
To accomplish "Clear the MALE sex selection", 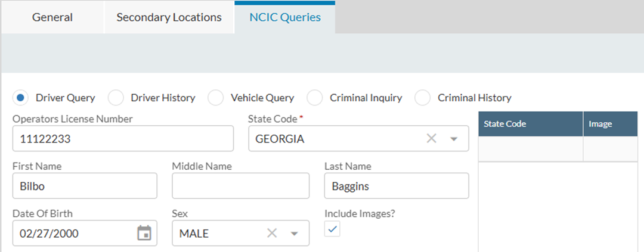I will pos(272,234).
